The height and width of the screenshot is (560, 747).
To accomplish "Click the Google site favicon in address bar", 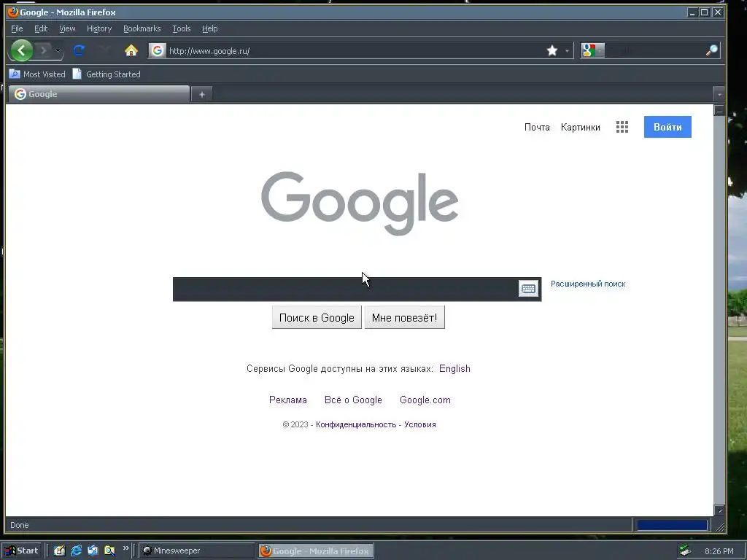I will coord(158,50).
